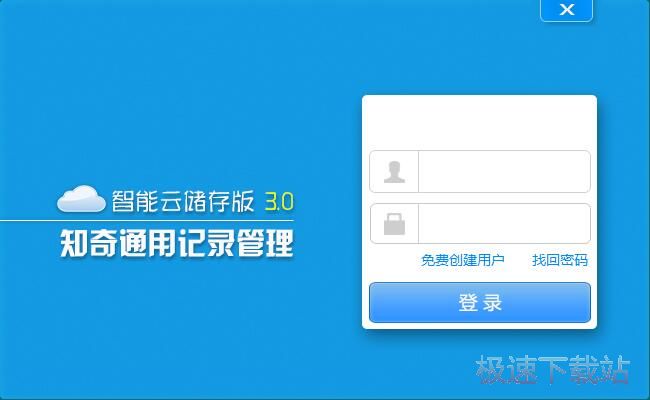650x400 pixels.
Task: Click the 极速下载站 watermark logo
Action: click(552, 369)
